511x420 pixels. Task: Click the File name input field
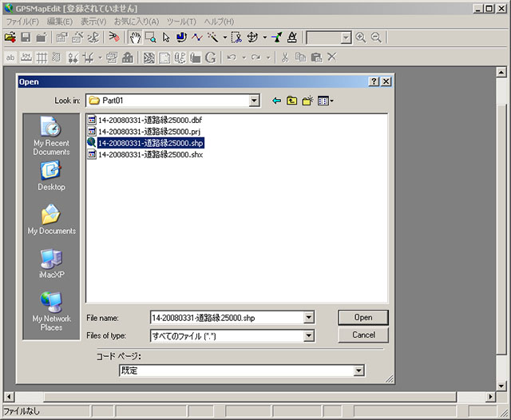click(226, 318)
